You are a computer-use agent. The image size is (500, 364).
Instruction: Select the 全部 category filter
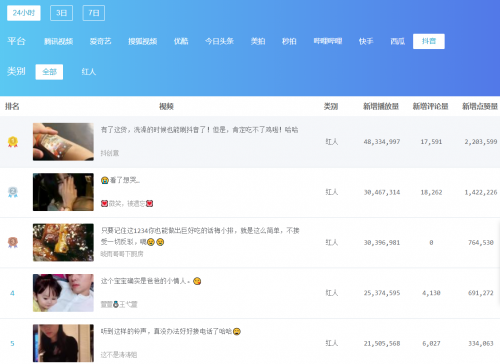(x=49, y=72)
